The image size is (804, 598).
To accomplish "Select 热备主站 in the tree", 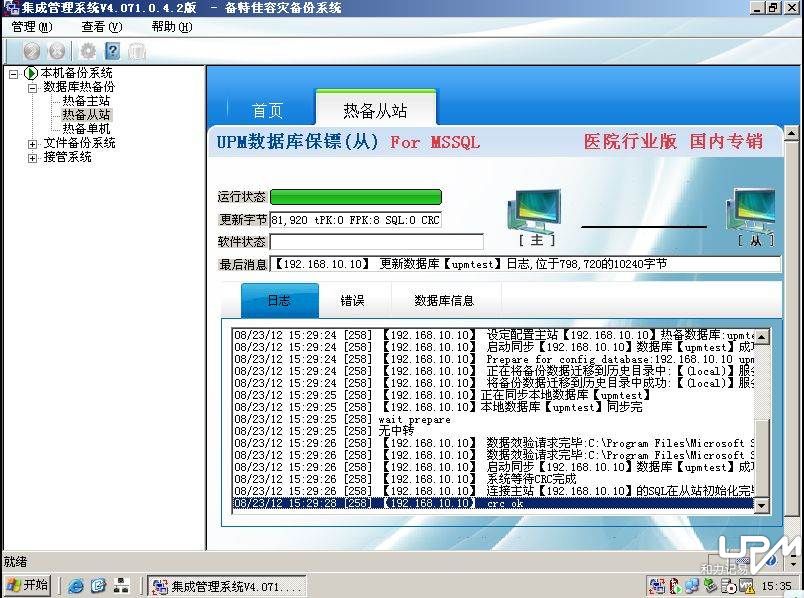I will 86,101.
